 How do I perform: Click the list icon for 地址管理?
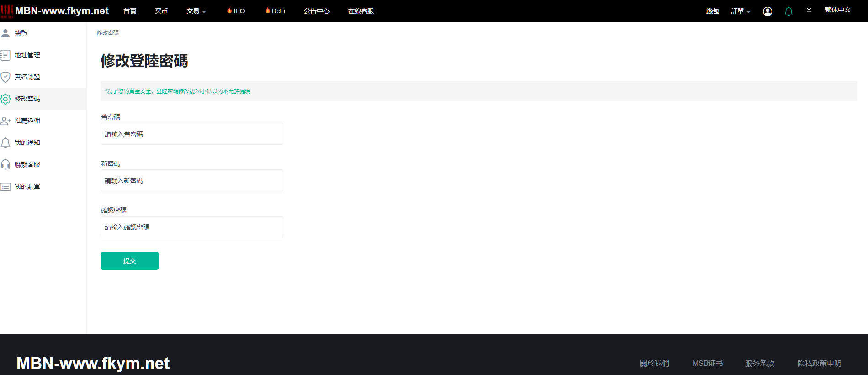tap(5, 55)
